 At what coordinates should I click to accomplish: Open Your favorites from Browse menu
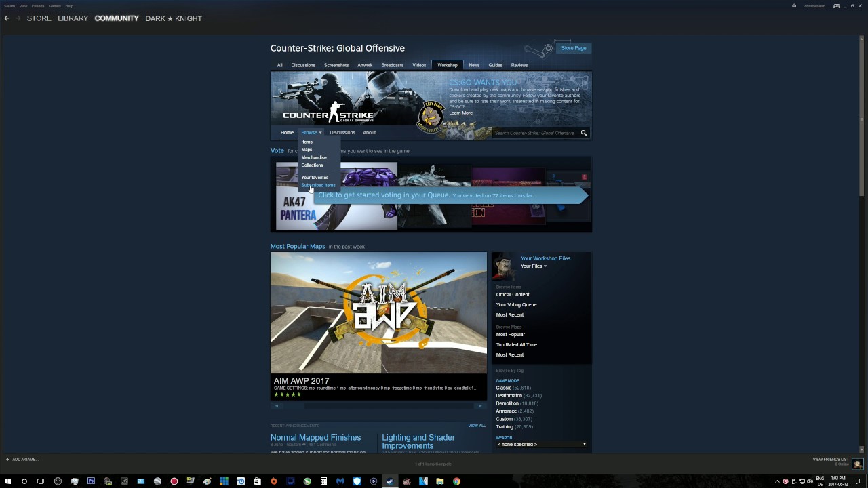click(315, 178)
